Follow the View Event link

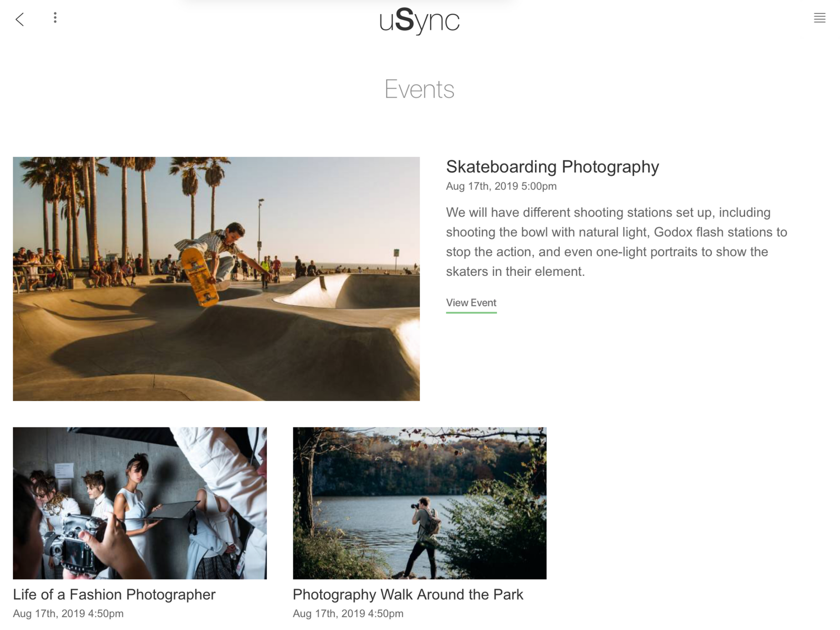point(471,303)
